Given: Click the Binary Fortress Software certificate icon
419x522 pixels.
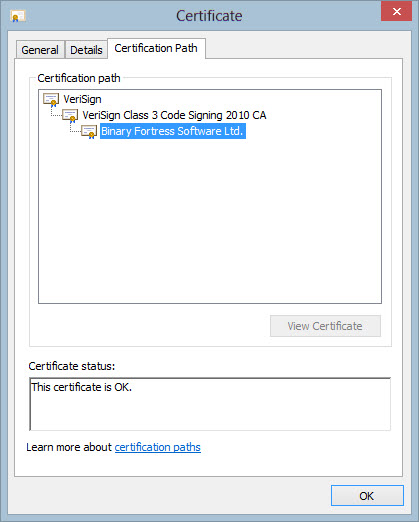Looking at the screenshot, I should pyautogui.click(x=89, y=131).
